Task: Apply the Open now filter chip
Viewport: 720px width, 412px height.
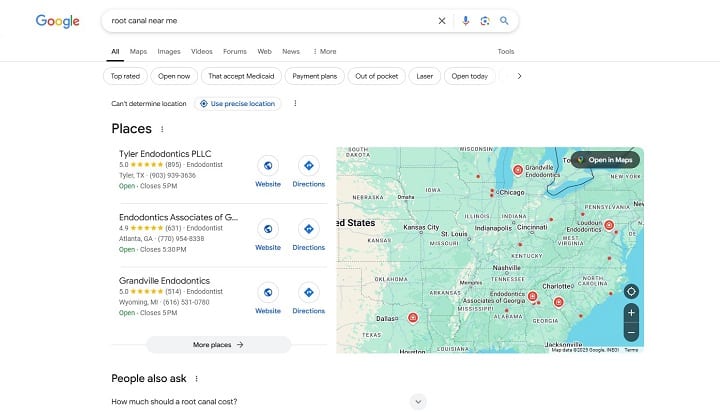Action: 174,76
